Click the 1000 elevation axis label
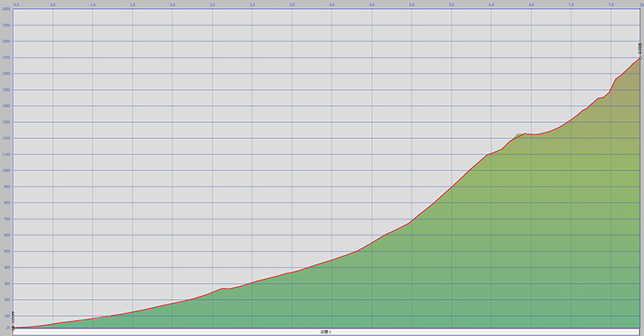Screen dimensions: 644x336 coord(6,170)
